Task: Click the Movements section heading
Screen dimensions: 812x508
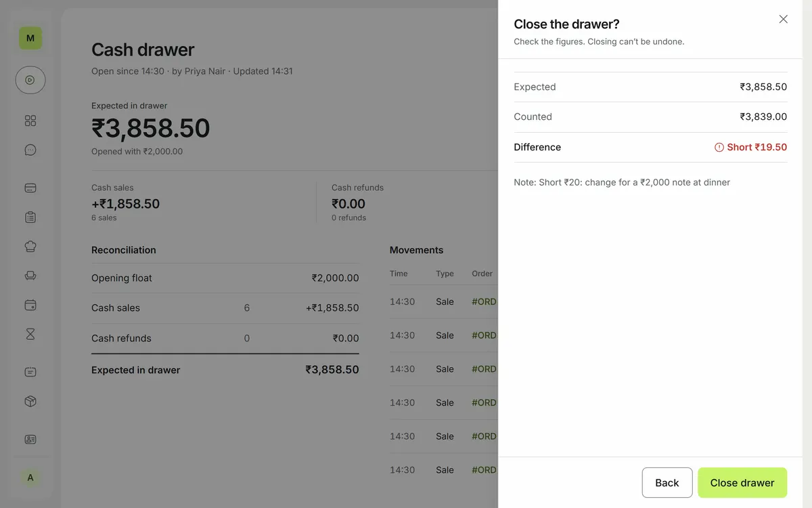Action: tap(417, 250)
